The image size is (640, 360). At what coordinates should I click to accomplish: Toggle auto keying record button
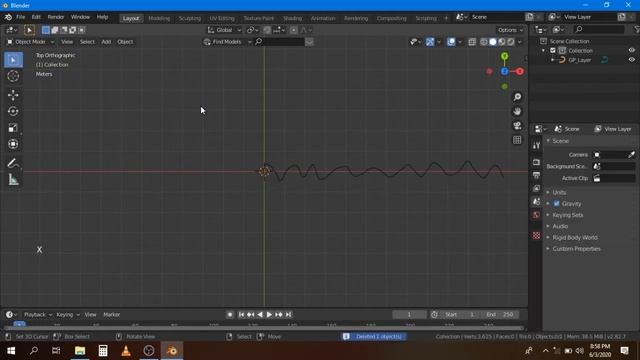click(230, 314)
